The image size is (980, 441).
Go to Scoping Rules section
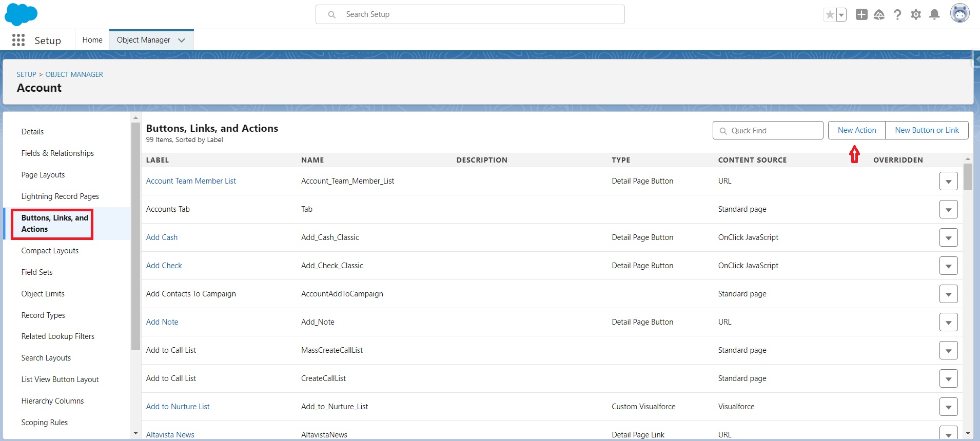(45, 423)
